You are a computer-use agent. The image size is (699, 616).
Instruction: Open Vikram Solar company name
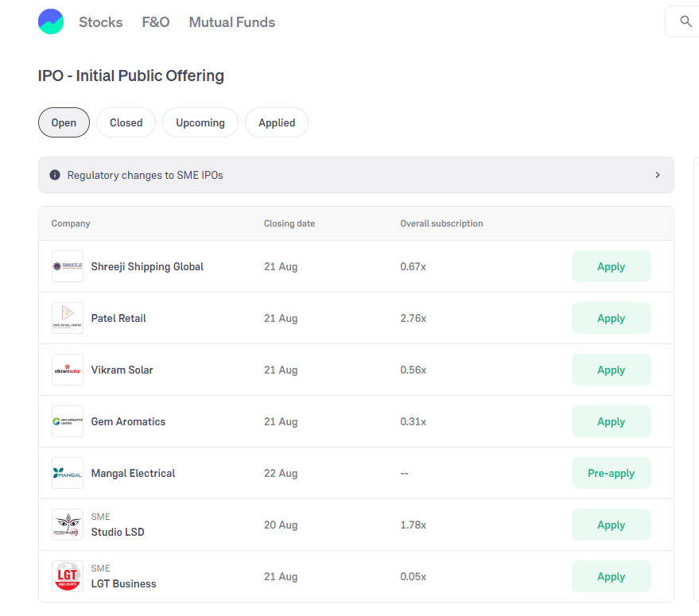point(122,370)
